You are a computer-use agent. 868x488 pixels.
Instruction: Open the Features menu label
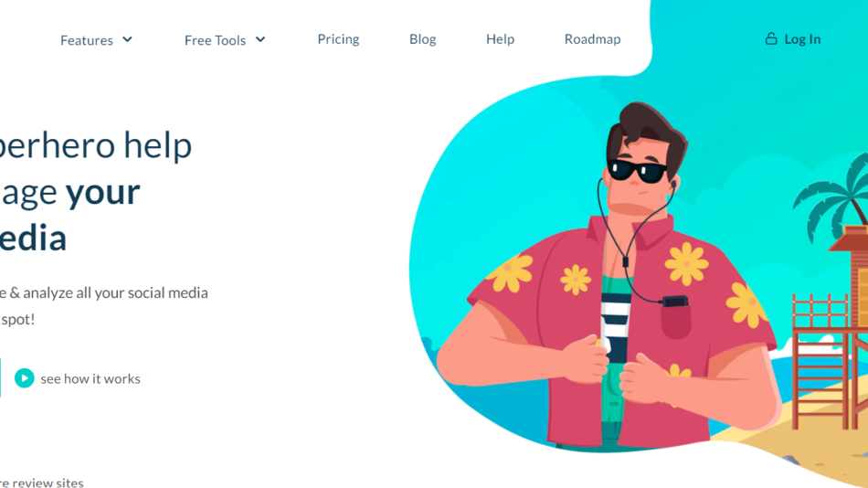[x=87, y=40]
